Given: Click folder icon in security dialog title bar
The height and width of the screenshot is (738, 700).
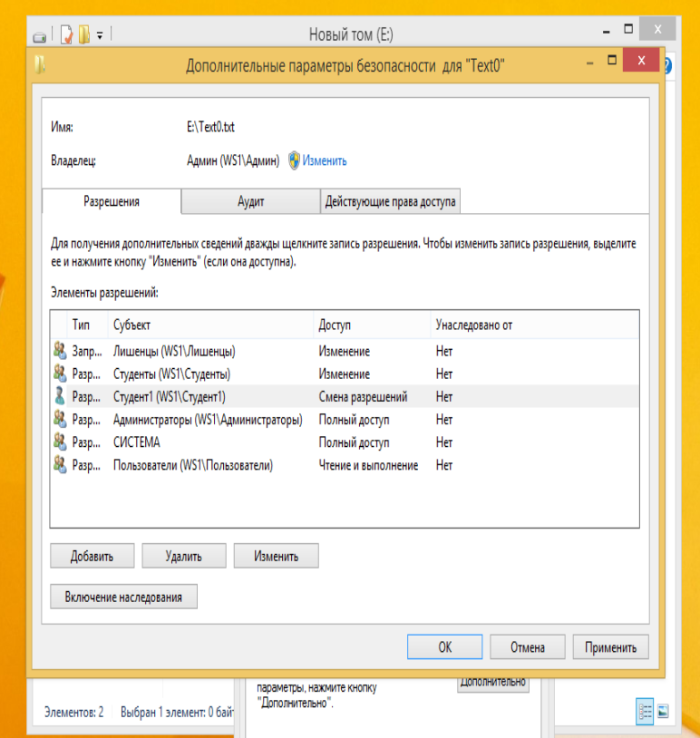Looking at the screenshot, I should click(40, 65).
